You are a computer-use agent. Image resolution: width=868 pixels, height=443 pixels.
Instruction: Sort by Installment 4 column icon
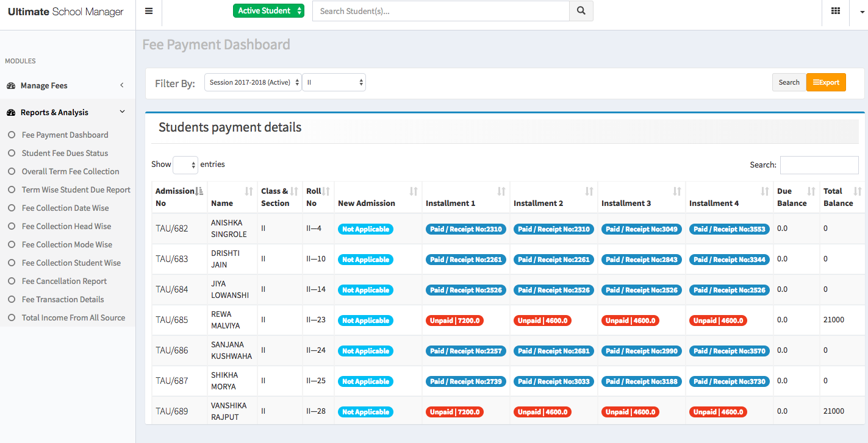click(765, 191)
